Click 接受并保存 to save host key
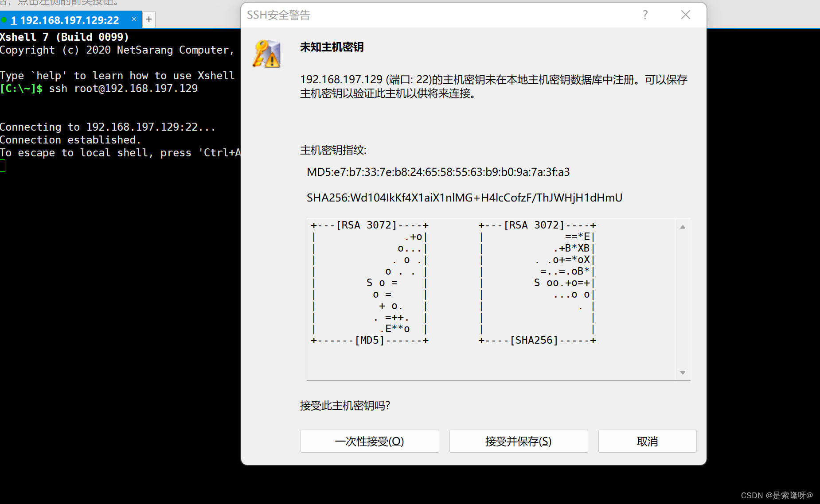 [518, 441]
